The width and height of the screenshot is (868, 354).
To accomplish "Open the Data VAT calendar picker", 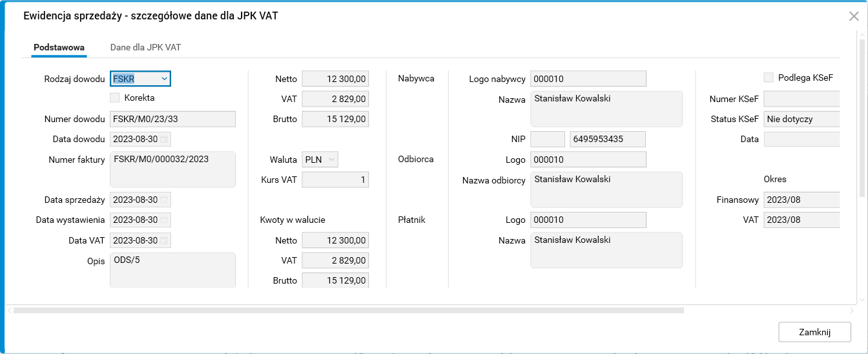I will [165, 240].
